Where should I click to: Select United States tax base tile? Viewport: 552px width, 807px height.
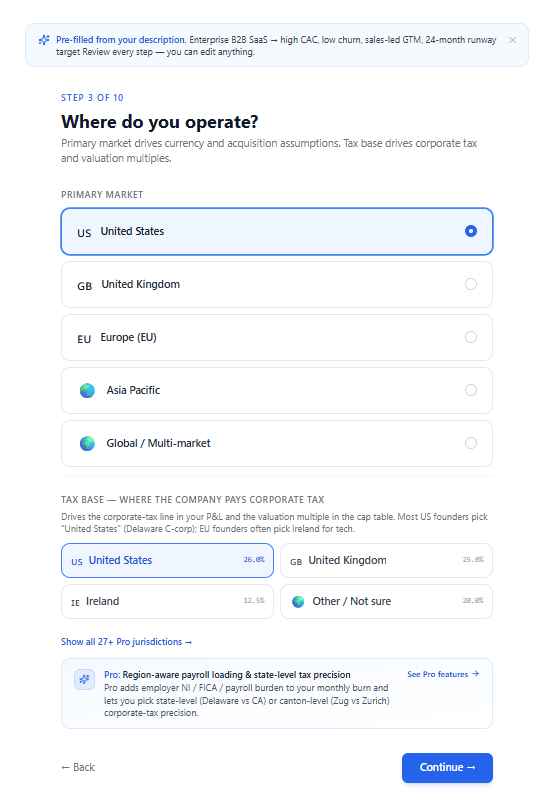[x=167, y=560]
